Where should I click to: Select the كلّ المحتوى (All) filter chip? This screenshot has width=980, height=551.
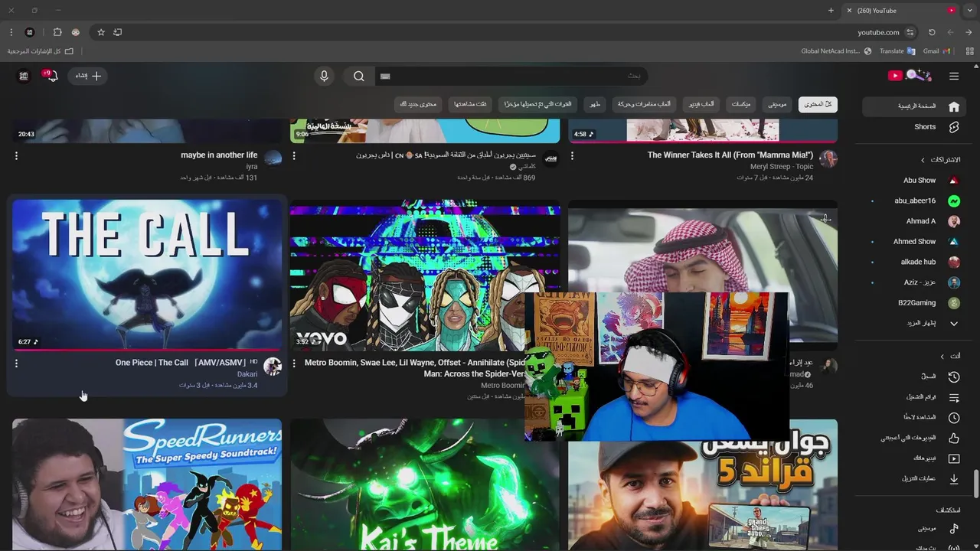818,104
